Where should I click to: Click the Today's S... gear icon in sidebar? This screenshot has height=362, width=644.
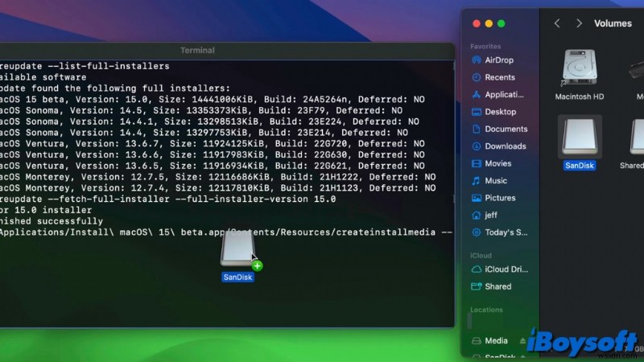pos(476,232)
